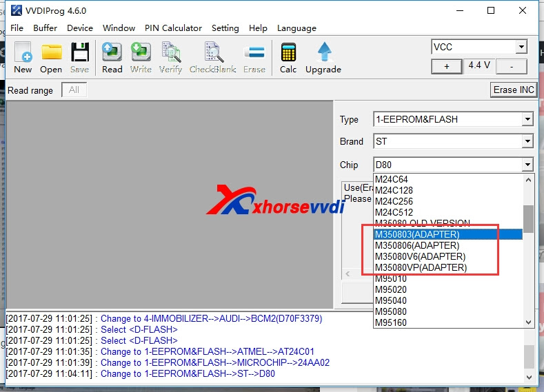
Task: Open the Setting menu
Action: click(x=225, y=28)
